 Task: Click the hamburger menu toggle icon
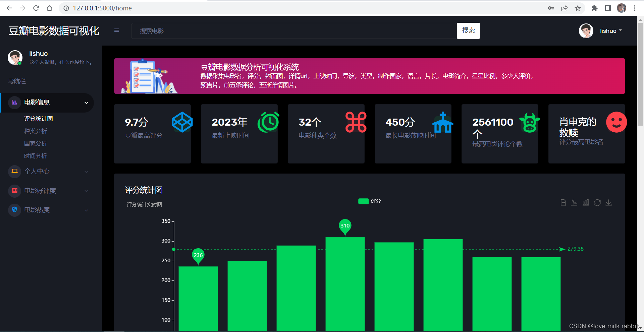coord(117,30)
